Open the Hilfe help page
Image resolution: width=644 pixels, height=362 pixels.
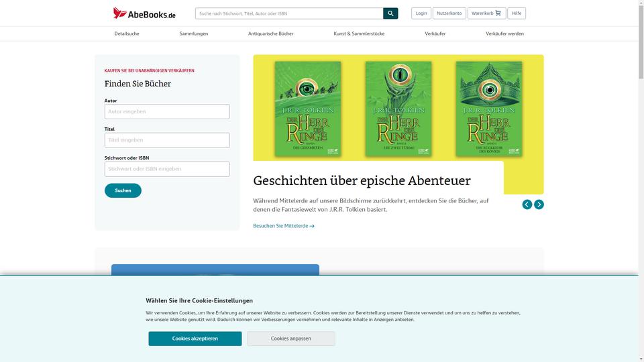coord(517,13)
